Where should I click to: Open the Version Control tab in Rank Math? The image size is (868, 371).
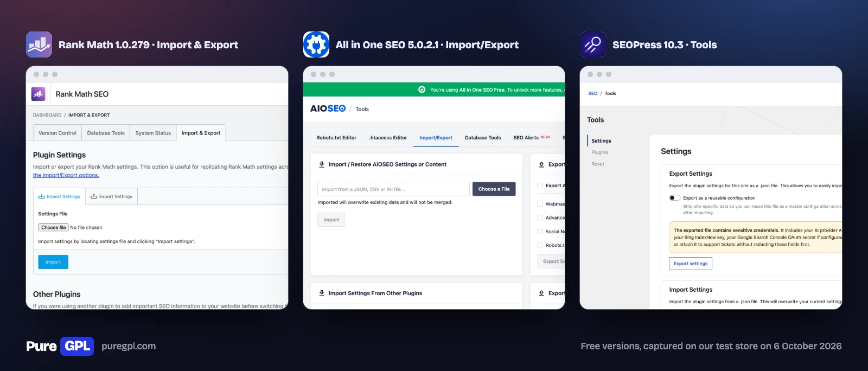coord(58,133)
